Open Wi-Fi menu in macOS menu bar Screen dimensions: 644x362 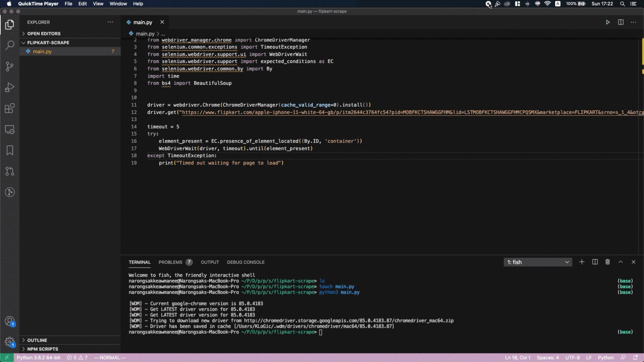pyautogui.click(x=547, y=4)
